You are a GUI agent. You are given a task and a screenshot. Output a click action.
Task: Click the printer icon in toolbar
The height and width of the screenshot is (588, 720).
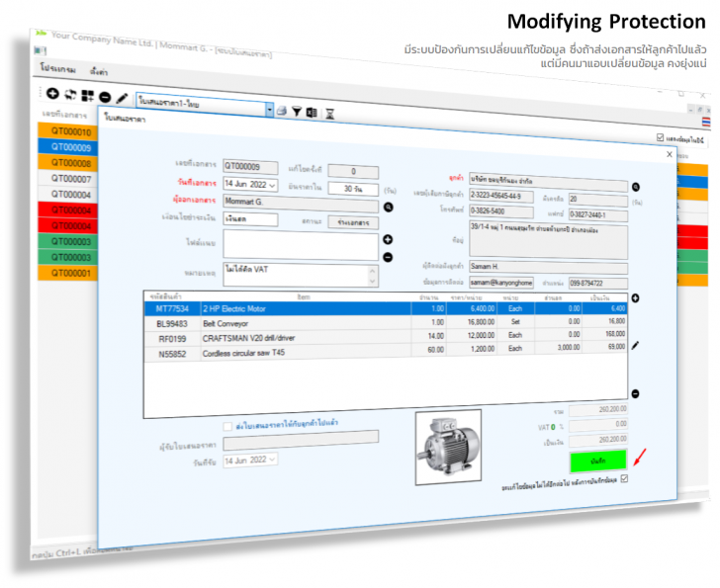[x=282, y=111]
